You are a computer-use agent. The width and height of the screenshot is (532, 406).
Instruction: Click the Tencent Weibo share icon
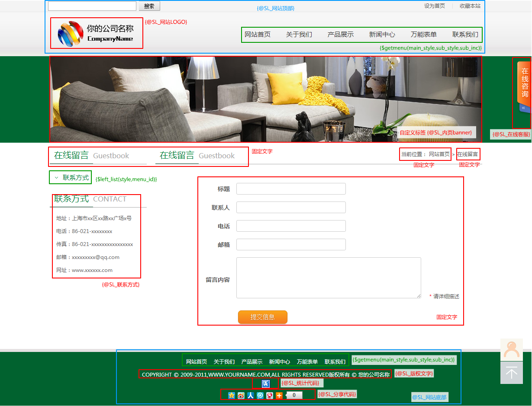click(x=260, y=395)
